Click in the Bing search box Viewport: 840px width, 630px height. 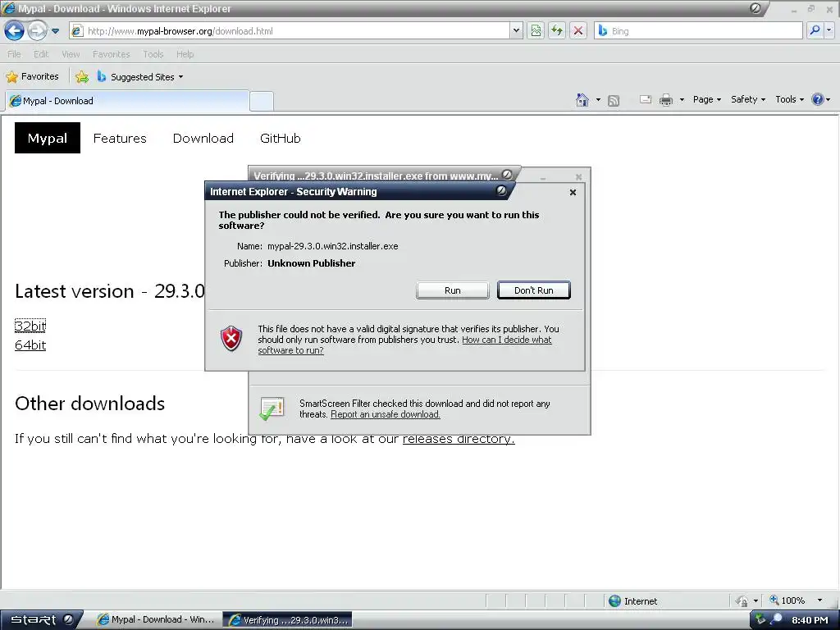point(698,31)
